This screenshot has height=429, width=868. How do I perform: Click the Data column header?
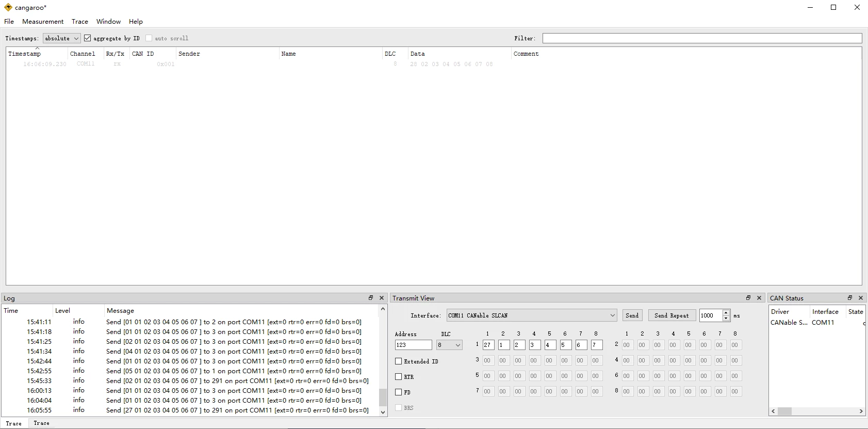click(460, 54)
